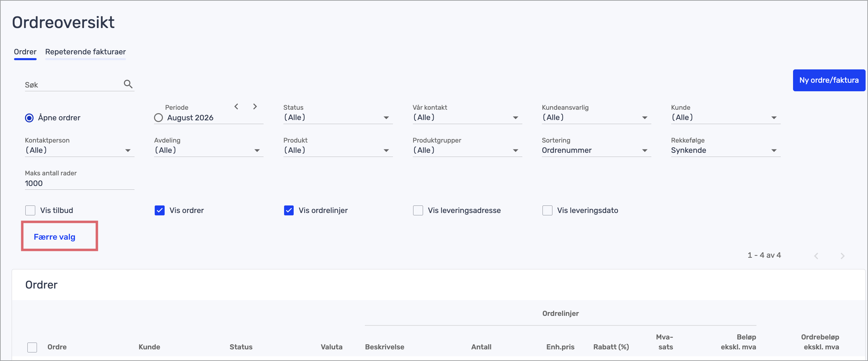Click the Beskrivelse column header
Screen dimensions: 868x361
pos(384,347)
